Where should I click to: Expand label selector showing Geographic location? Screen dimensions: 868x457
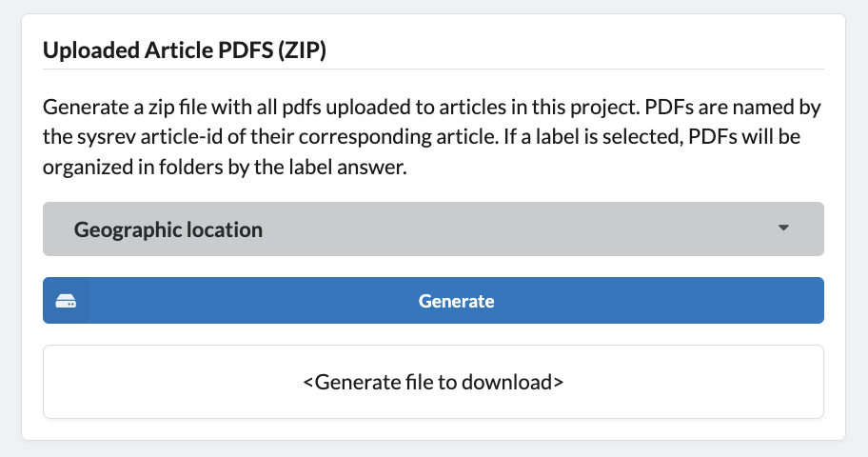(433, 228)
